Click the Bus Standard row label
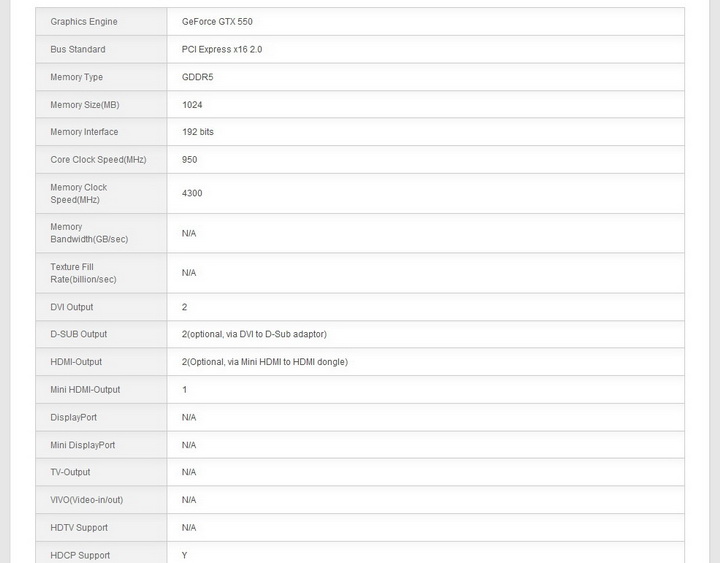The height and width of the screenshot is (563, 720). (x=78, y=49)
